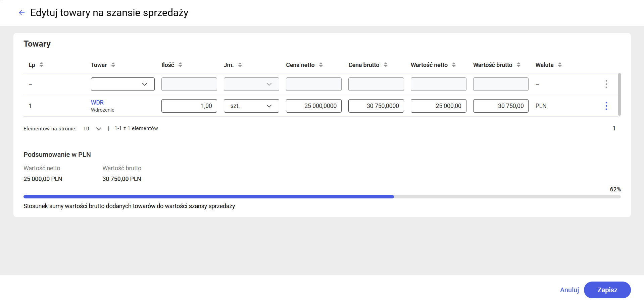Click the Cena netto field showing 25 000,0000
This screenshot has height=304, width=644.
pyautogui.click(x=314, y=106)
